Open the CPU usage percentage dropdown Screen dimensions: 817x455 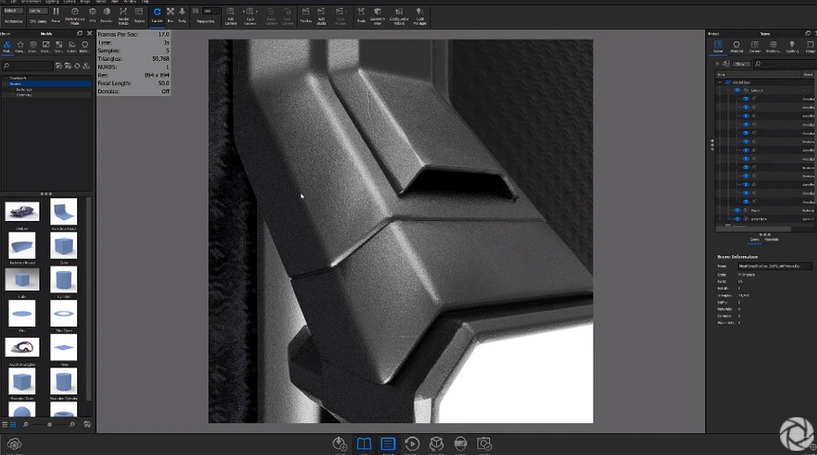[x=35, y=10]
